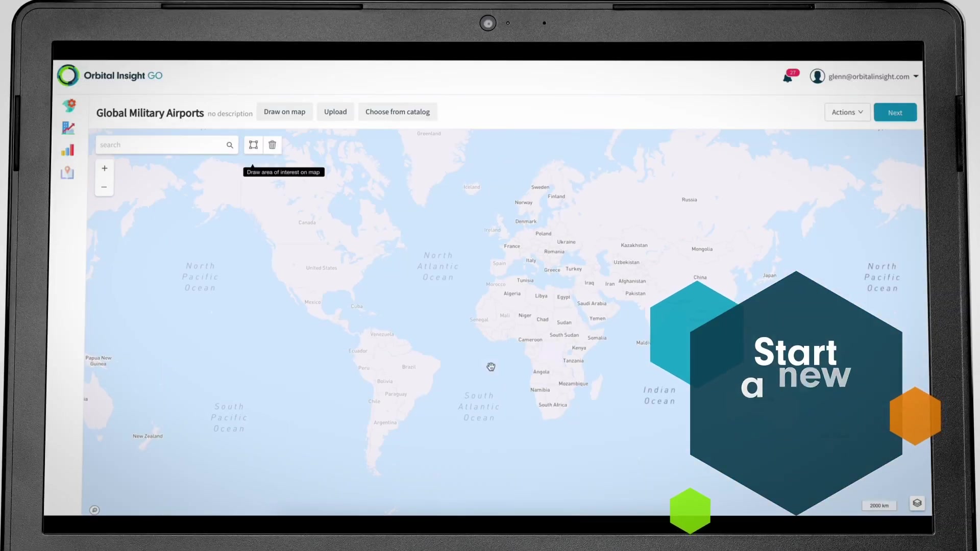Click the Orbital Insight GO logo icon
The height and width of the screenshot is (551, 980).
tap(67, 74)
